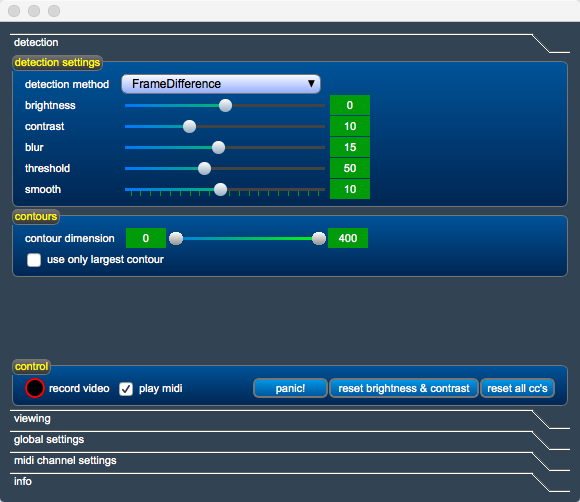
Task: Close the window with the first title-bar button
Action: 14,11
